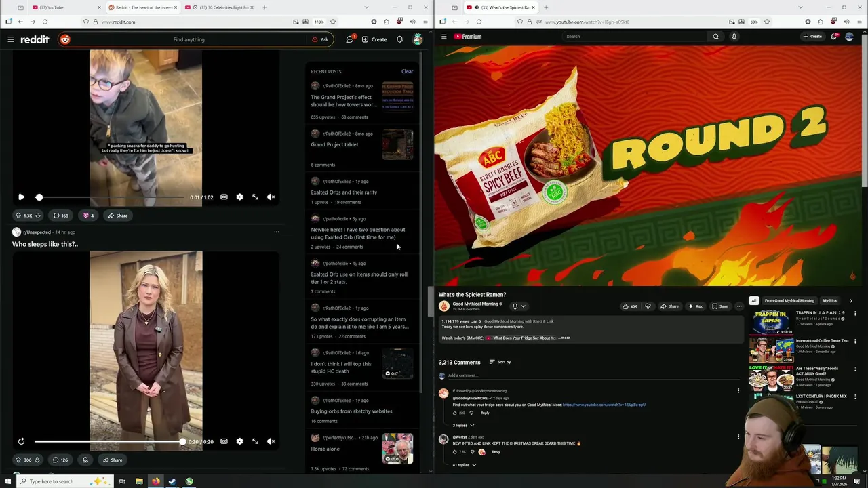The height and width of the screenshot is (488, 868).
Task: Open Reddit notifications bell
Action: 399,39
